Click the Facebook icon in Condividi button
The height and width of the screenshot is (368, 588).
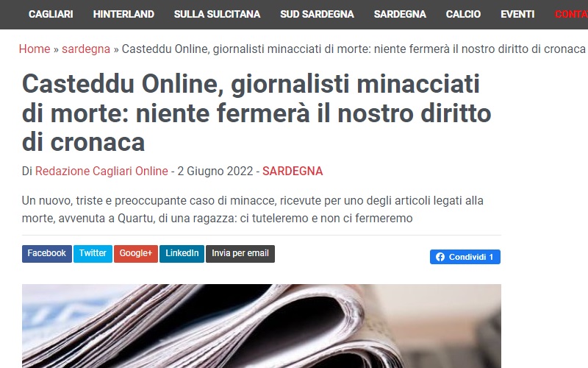[440, 257]
